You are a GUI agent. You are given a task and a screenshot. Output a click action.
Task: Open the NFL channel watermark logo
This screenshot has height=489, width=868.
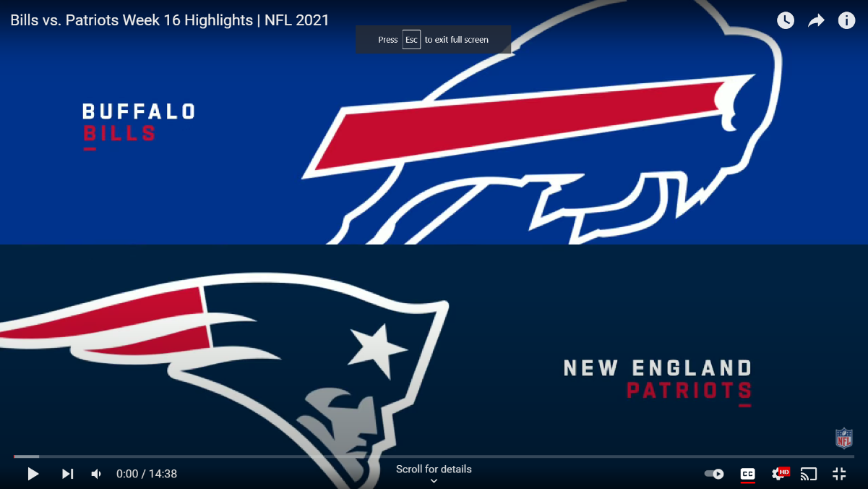pos(843,438)
